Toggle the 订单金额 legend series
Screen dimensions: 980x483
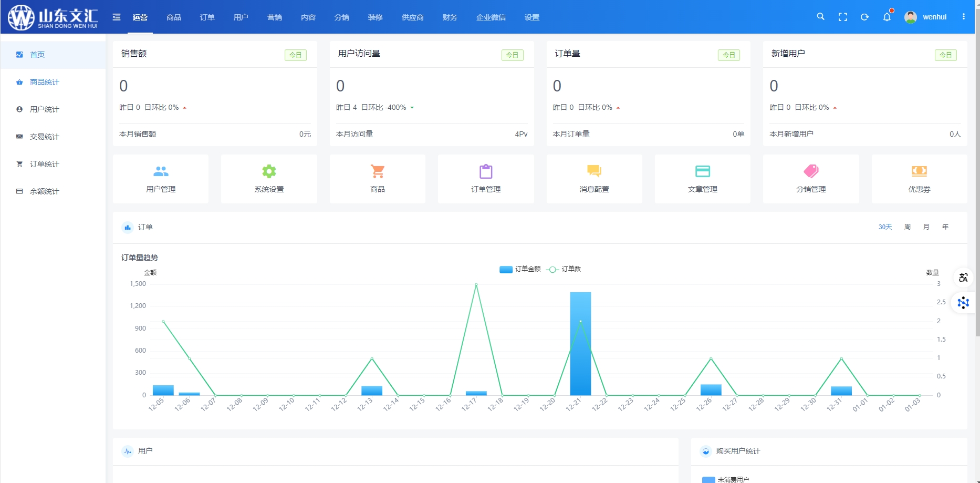point(520,269)
